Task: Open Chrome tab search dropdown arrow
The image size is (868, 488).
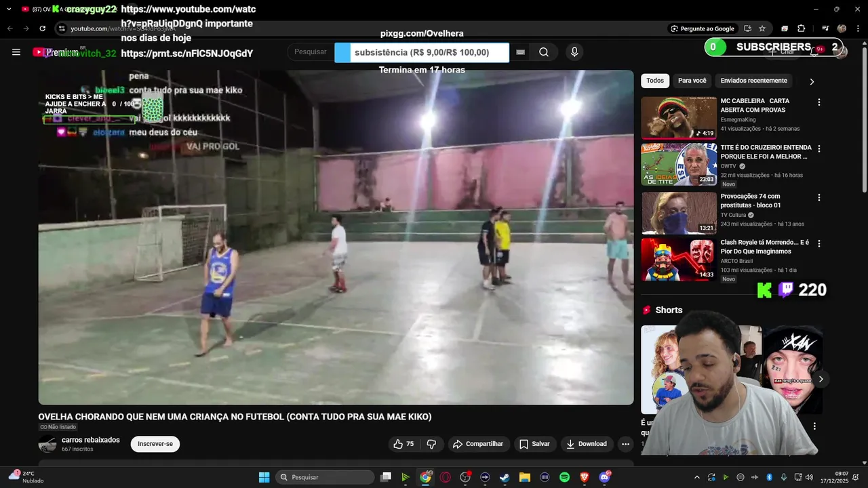Action: pos(9,9)
